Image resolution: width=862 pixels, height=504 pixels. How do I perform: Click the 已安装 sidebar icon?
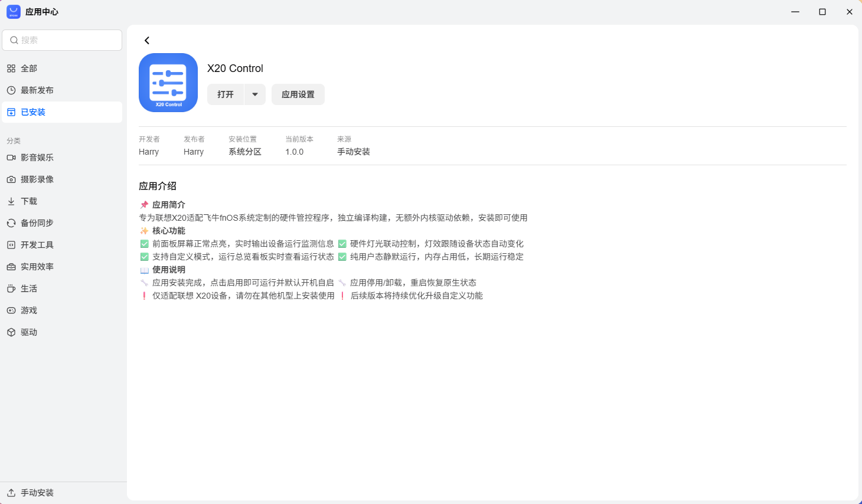(11, 112)
